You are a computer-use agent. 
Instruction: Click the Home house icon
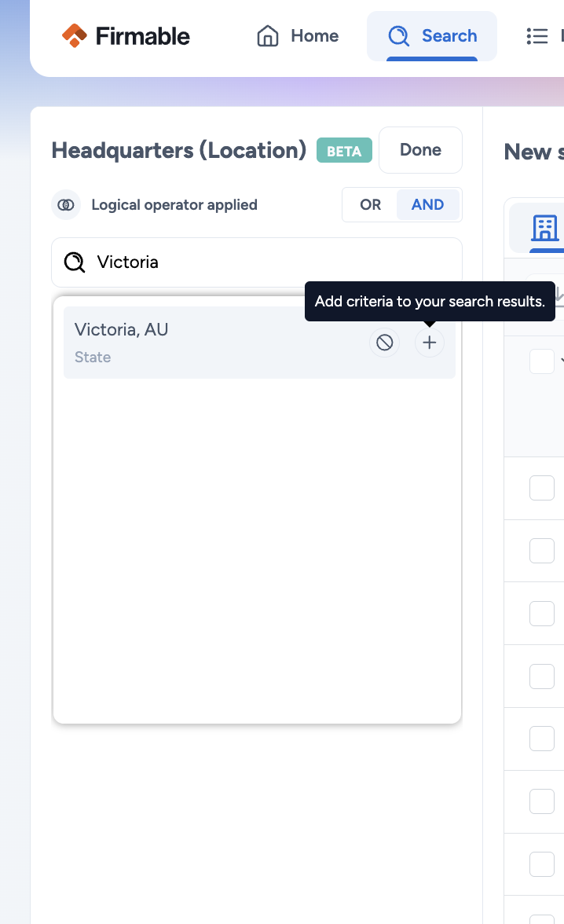(x=268, y=36)
